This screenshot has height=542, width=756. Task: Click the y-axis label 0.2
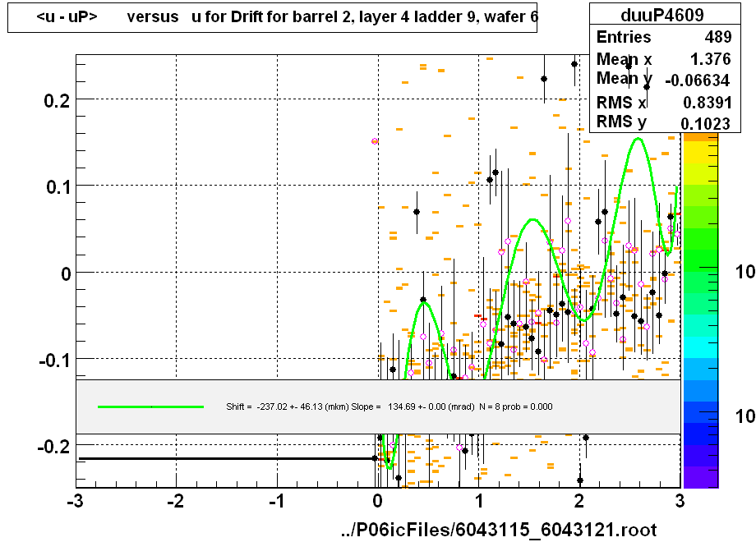click(57, 101)
